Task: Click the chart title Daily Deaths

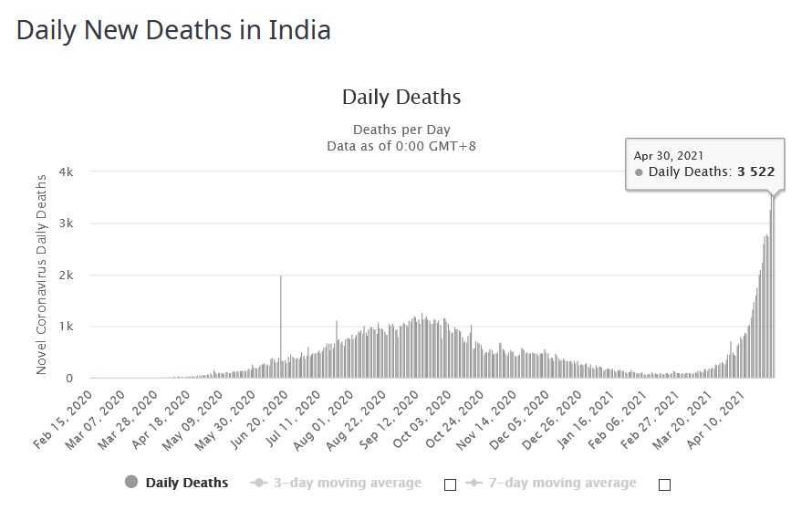Action: point(401,97)
